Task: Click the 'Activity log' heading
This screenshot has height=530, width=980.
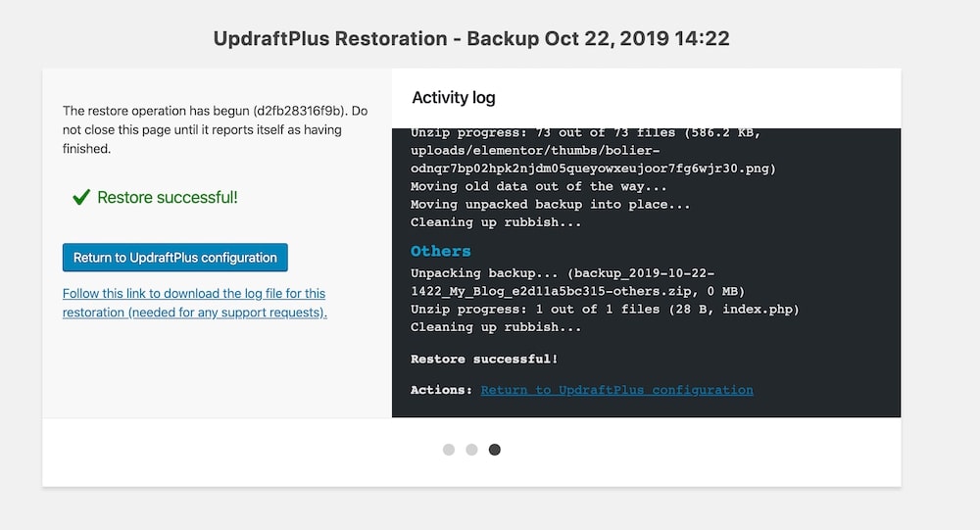Action: pos(454,97)
